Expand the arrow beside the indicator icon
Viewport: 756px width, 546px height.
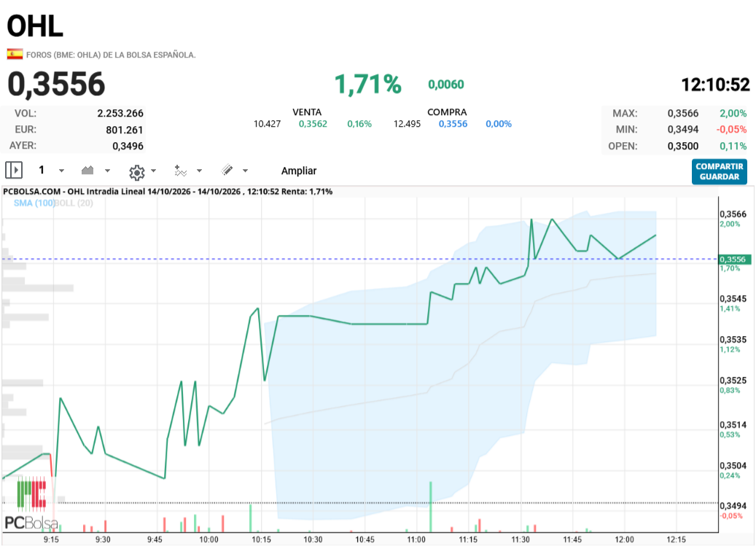click(199, 171)
